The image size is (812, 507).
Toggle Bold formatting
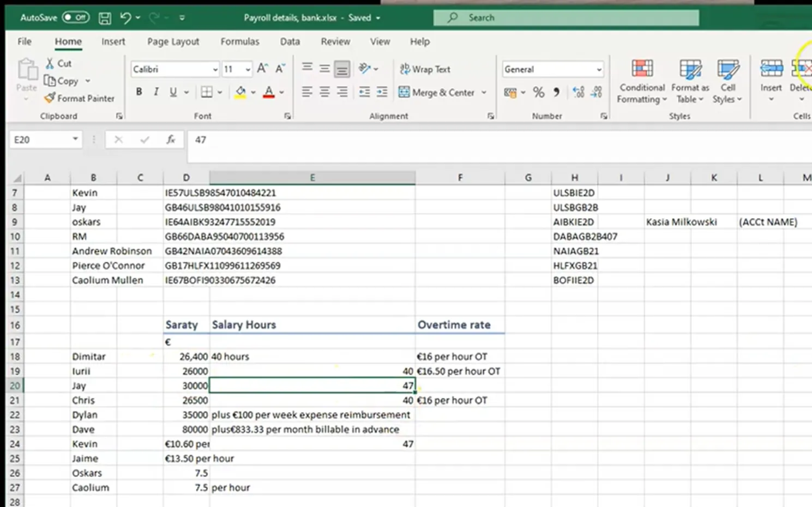[x=139, y=92]
